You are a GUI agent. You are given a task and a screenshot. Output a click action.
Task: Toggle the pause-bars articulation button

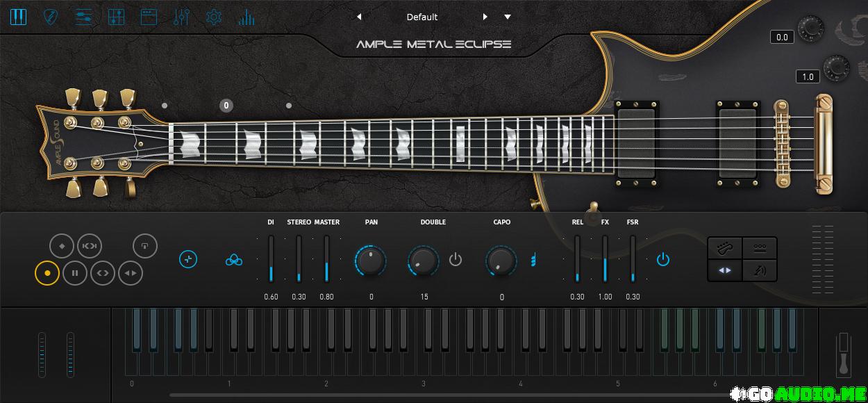[x=75, y=273]
